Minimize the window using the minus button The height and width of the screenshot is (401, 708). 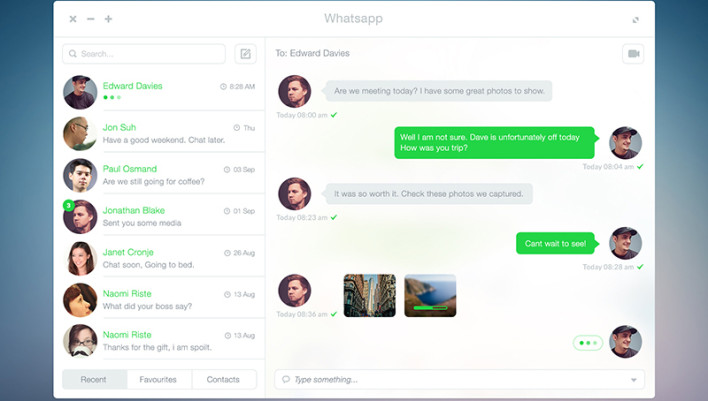pos(91,19)
